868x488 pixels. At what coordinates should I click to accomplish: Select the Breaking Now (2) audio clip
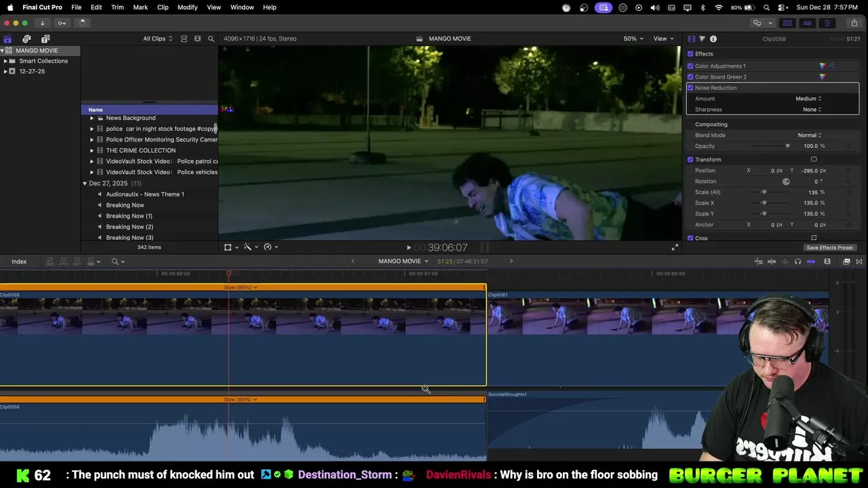coord(130,226)
